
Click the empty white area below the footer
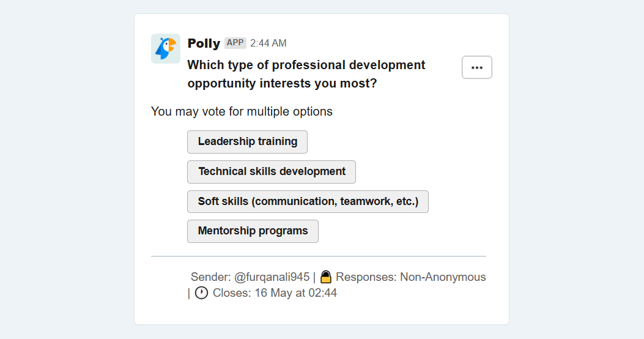point(322,313)
